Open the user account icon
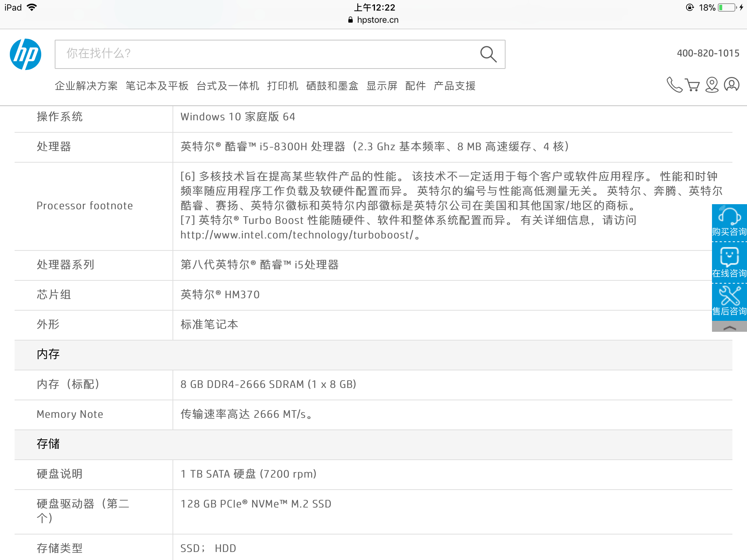 click(x=731, y=84)
